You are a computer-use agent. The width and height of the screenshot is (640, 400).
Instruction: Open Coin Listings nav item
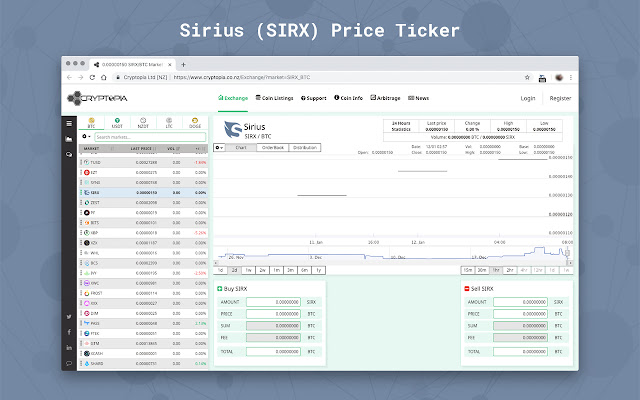click(x=274, y=98)
